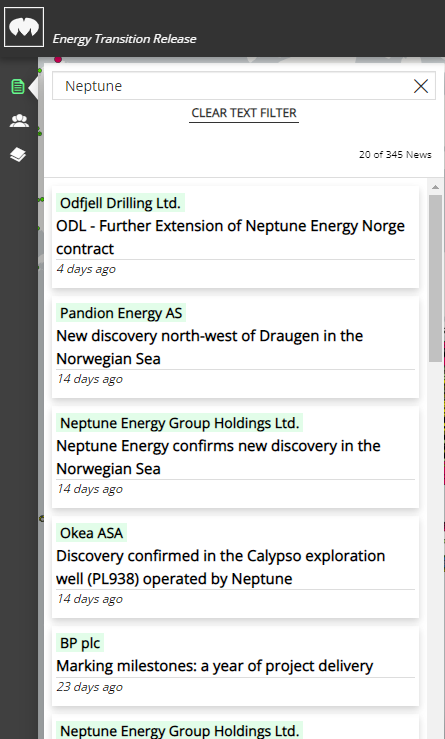Click the scrollbar up arrow
Image resolution: width=445 pixels, height=739 pixels.
point(435,187)
